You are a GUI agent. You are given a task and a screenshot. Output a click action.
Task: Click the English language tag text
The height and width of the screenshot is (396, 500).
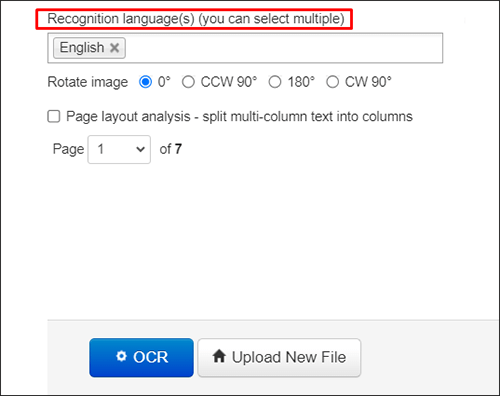point(82,48)
